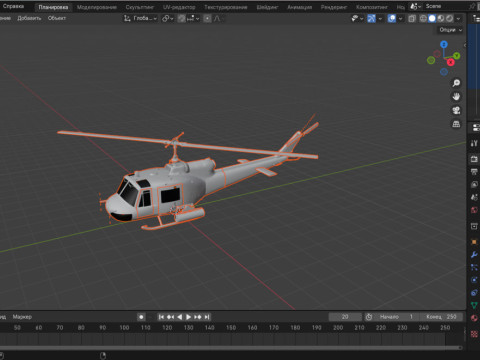Open the Texture properties checker tab
The image size is (480, 360).
point(474,334)
